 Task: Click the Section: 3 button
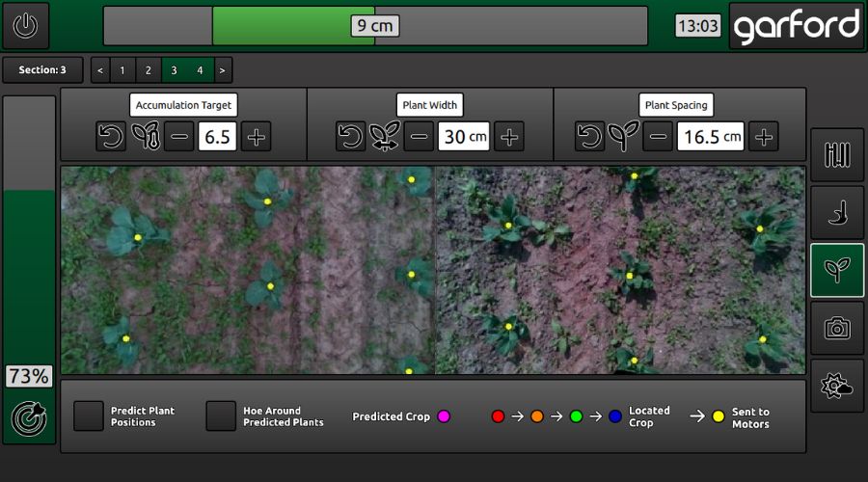[x=42, y=70]
